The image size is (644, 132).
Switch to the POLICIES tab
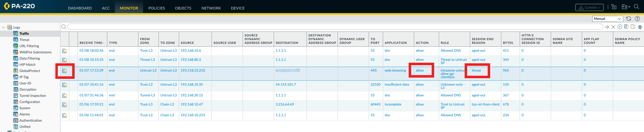coord(157,8)
